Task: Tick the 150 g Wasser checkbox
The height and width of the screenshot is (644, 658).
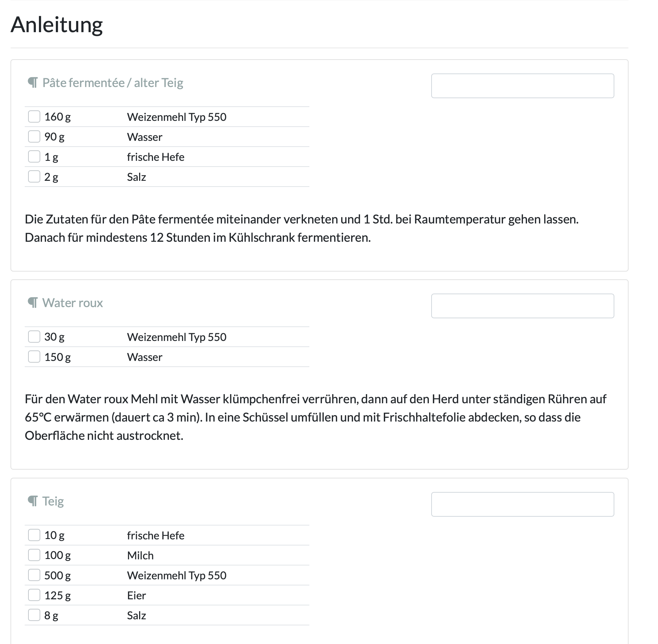Action: click(x=34, y=357)
